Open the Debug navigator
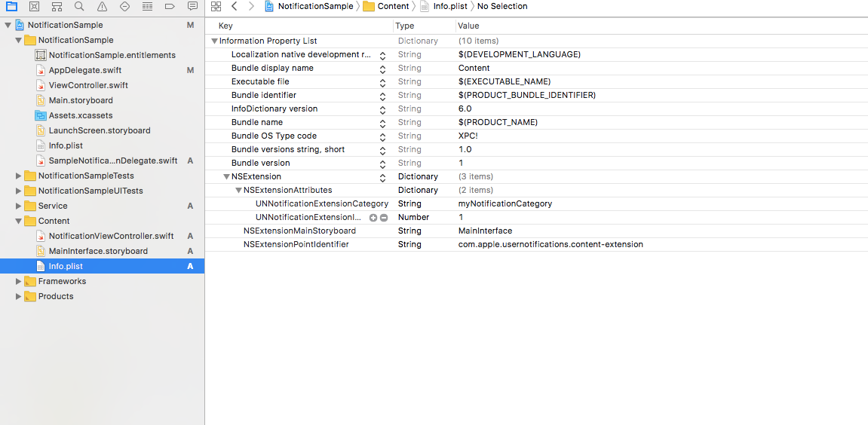Screen dimensions: 868x425 coord(147,7)
